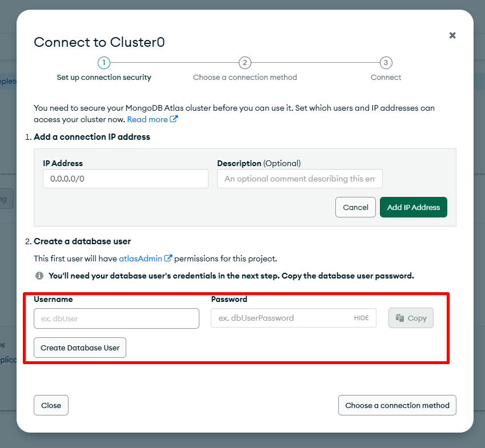Select the "Connect" step label
The height and width of the screenshot is (448, 485).
point(386,77)
